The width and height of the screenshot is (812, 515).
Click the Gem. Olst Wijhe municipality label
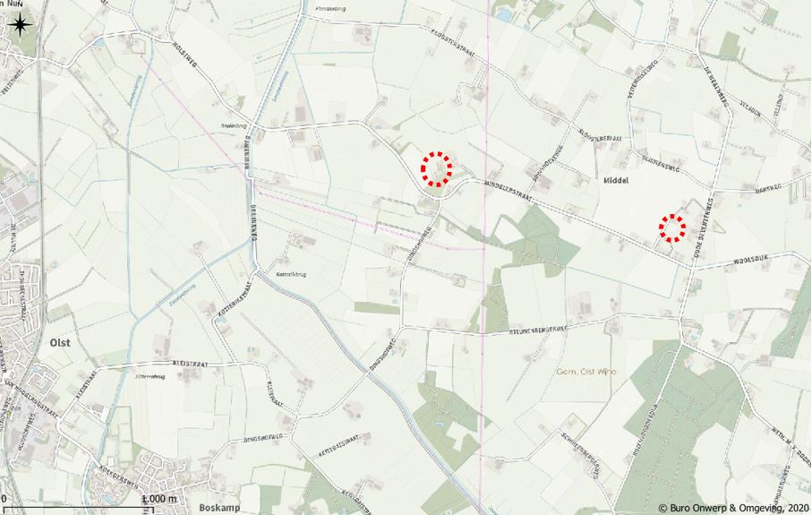click(586, 372)
